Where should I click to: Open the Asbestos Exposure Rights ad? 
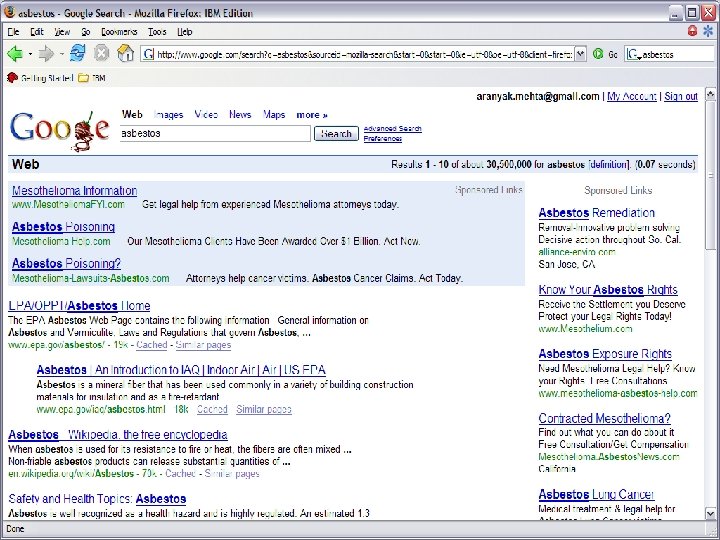point(605,354)
